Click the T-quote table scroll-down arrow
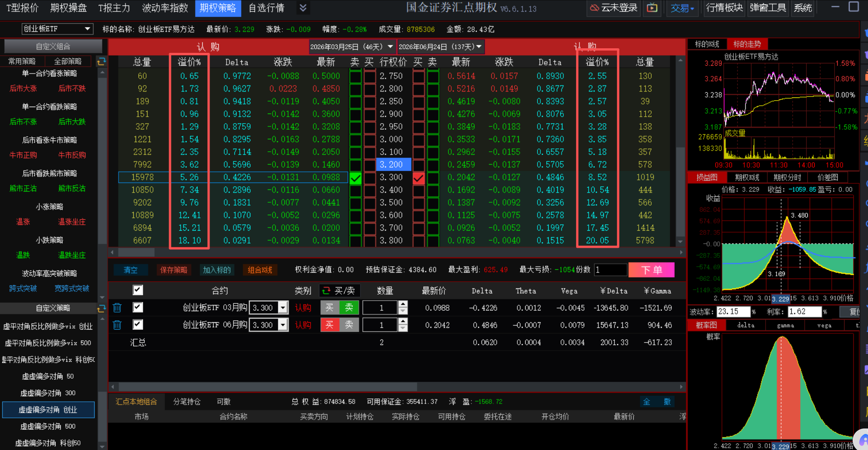 point(681,242)
